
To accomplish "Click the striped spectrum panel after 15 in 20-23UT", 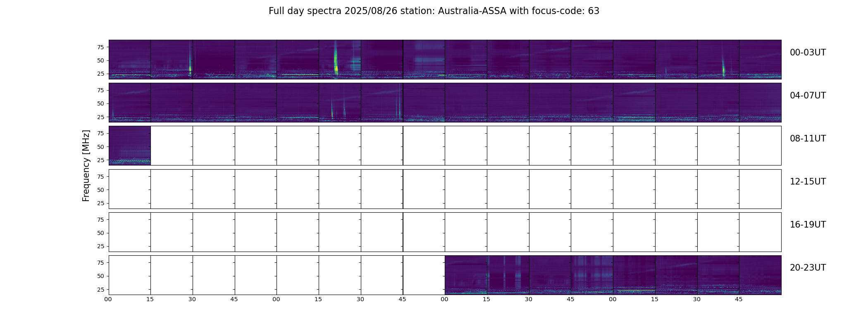I will [508, 275].
